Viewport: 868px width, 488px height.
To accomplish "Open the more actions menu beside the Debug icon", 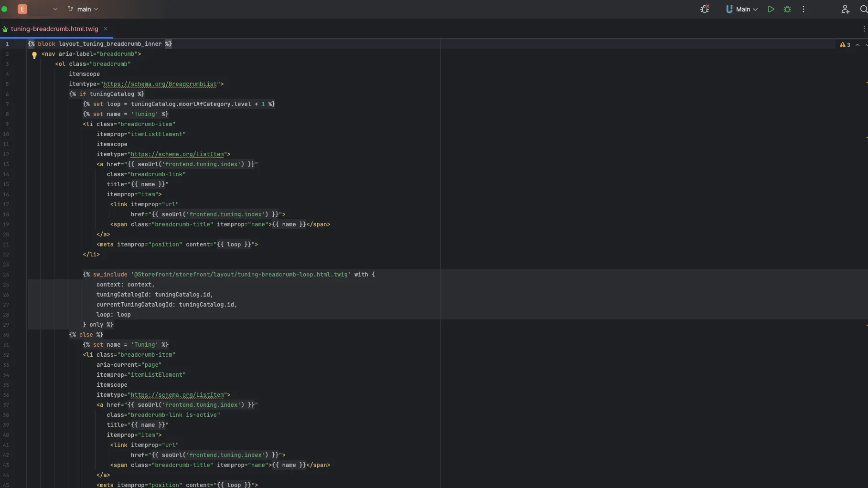I will click(804, 9).
